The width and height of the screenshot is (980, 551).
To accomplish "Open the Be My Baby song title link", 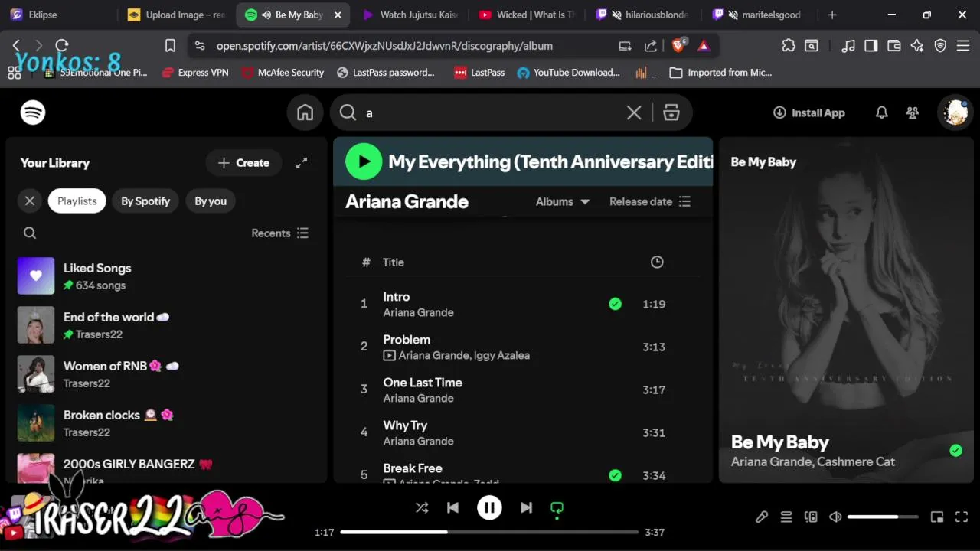I will click(779, 442).
